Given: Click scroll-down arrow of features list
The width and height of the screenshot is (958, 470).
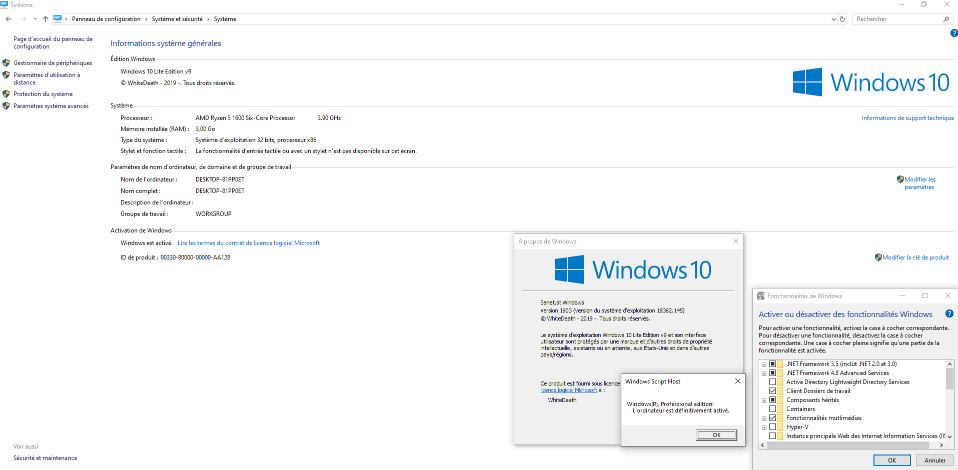Looking at the screenshot, I should [949, 436].
